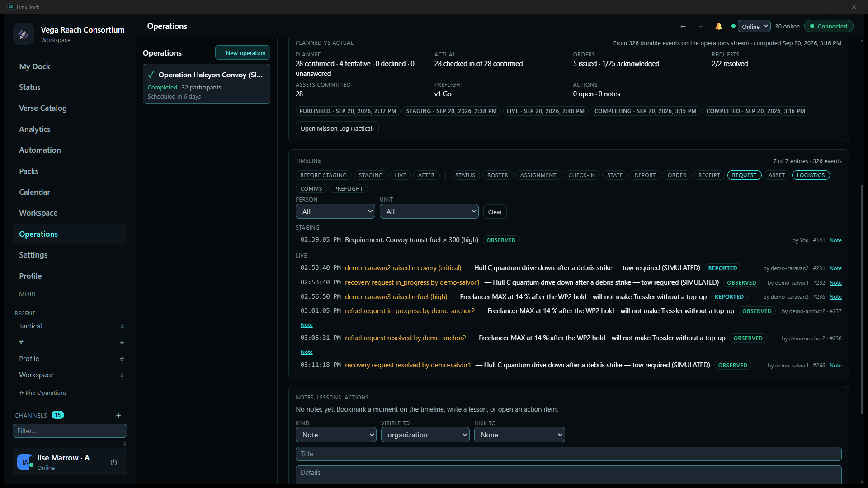Star the Tactical recent item
The width and height of the screenshot is (868, 488).
(x=122, y=326)
